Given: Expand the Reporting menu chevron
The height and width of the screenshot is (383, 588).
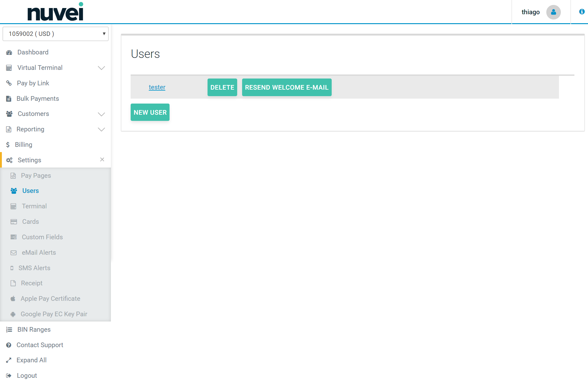Looking at the screenshot, I should point(101,130).
